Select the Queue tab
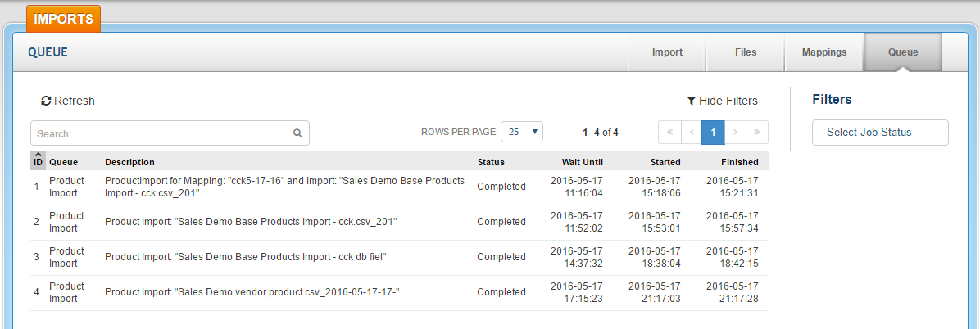Image resolution: width=980 pixels, height=329 pixels. click(x=903, y=52)
